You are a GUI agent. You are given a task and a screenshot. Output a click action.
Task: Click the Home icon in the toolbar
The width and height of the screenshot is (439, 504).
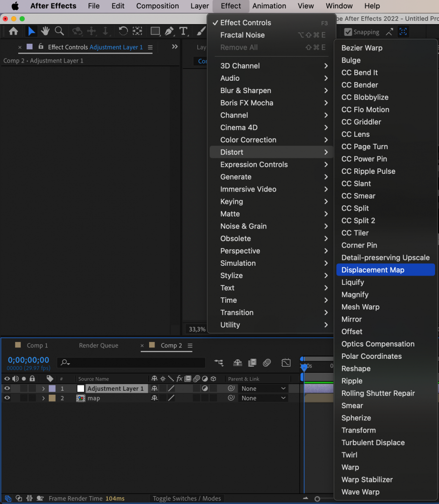coord(13,31)
